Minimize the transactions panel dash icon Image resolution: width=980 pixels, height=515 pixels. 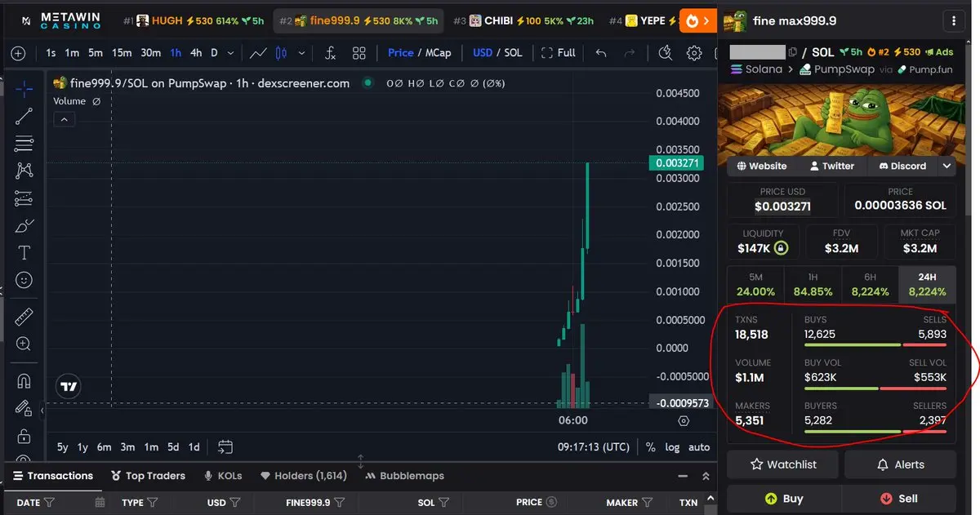683,476
